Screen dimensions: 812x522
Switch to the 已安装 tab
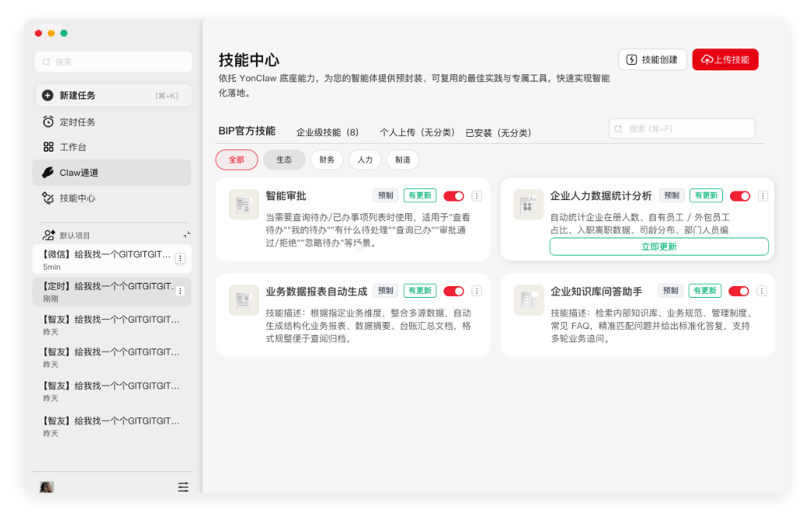pos(498,133)
